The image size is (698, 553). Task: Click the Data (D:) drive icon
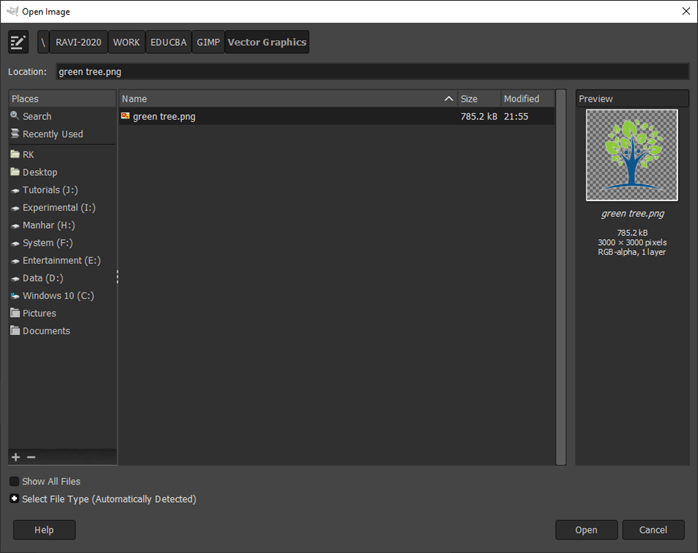(x=15, y=279)
